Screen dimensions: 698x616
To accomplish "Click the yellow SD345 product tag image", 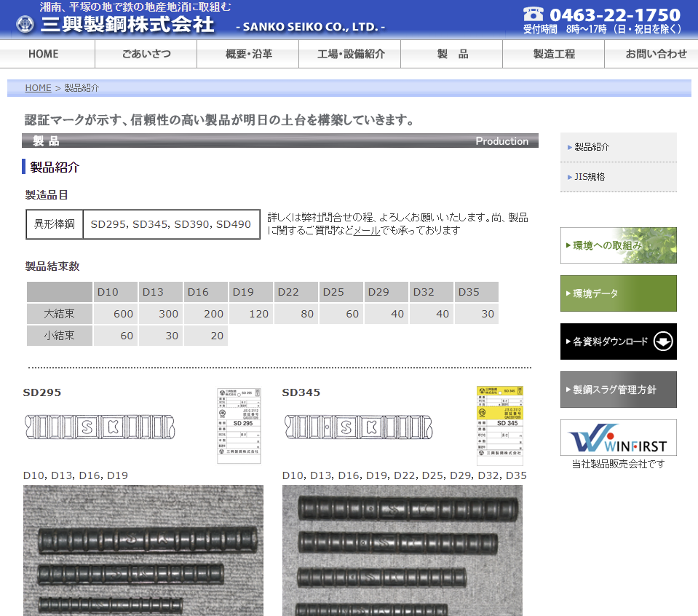I will click(499, 426).
